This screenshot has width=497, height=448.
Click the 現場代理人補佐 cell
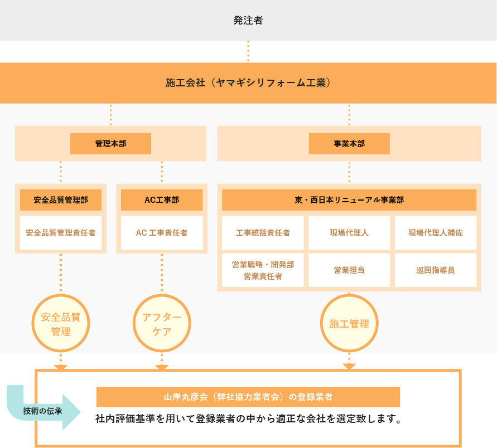point(436,233)
